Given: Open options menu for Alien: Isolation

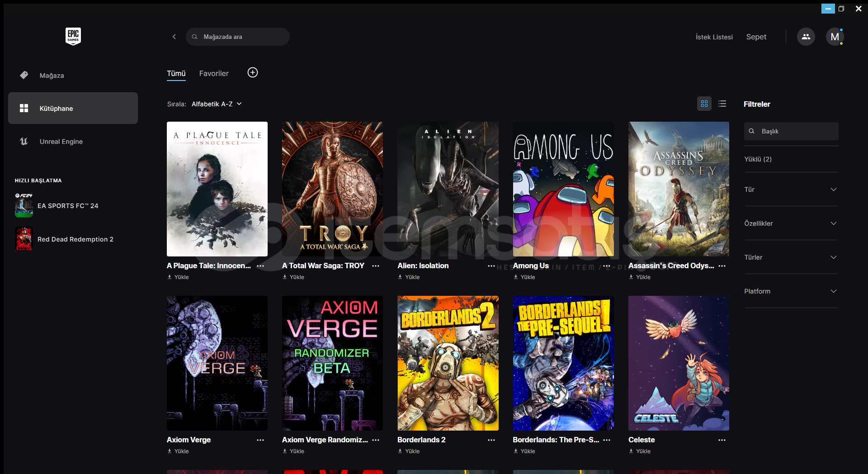Looking at the screenshot, I should 491,266.
